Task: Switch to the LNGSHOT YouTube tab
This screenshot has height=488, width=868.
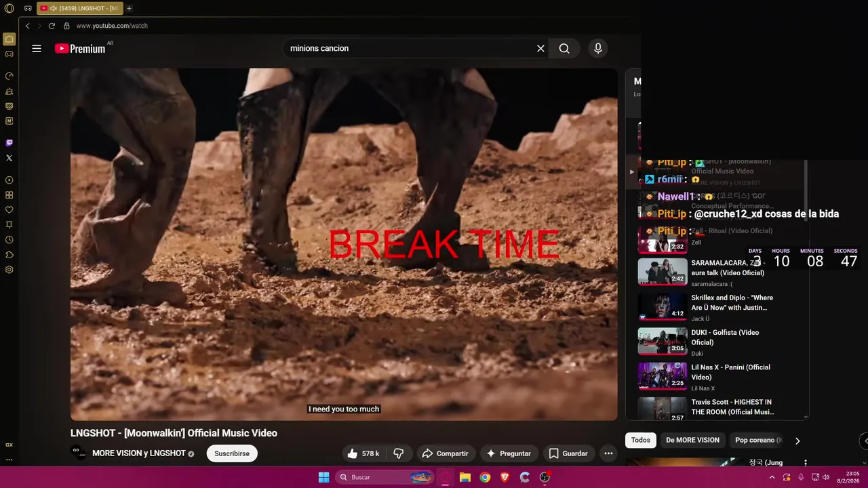Action: (x=80, y=8)
